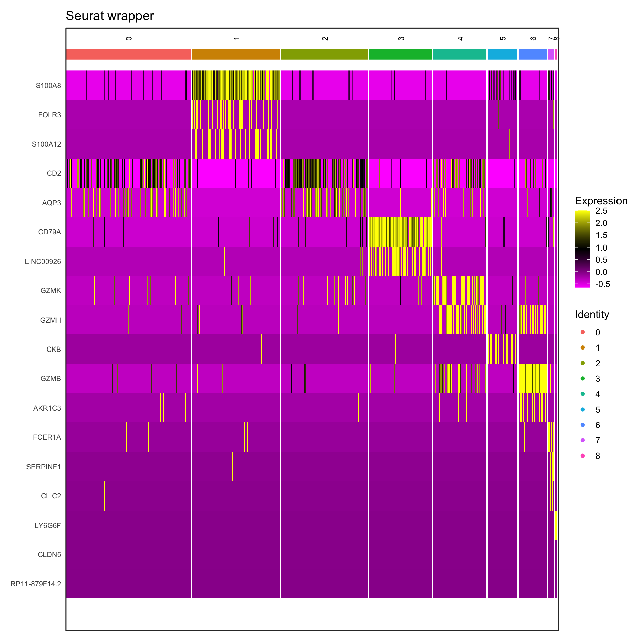The image size is (644, 644).
Task: Click the S100A8 gene label
Action: point(48,86)
